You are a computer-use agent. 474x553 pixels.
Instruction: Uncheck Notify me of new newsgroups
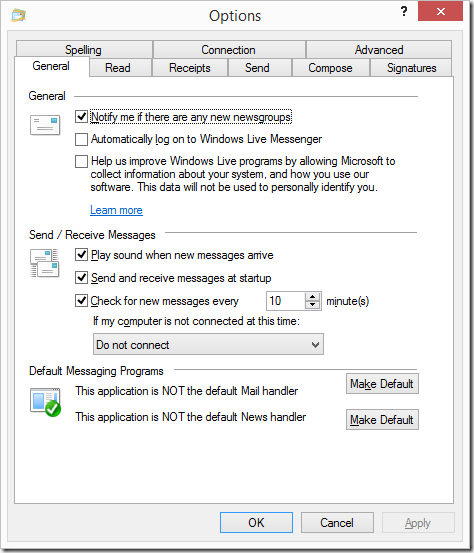81,116
